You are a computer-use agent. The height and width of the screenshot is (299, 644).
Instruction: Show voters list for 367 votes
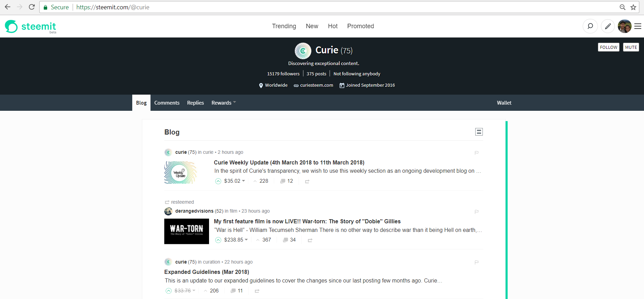pyautogui.click(x=263, y=240)
